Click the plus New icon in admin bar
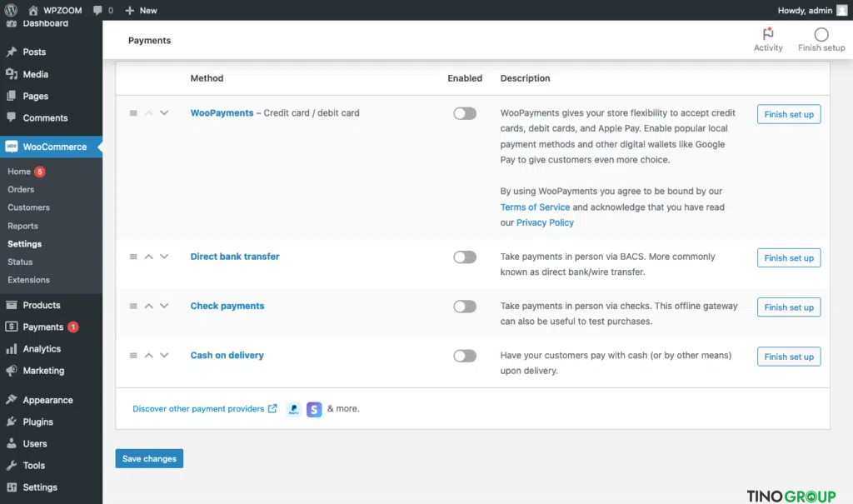853x504 pixels. (129, 10)
